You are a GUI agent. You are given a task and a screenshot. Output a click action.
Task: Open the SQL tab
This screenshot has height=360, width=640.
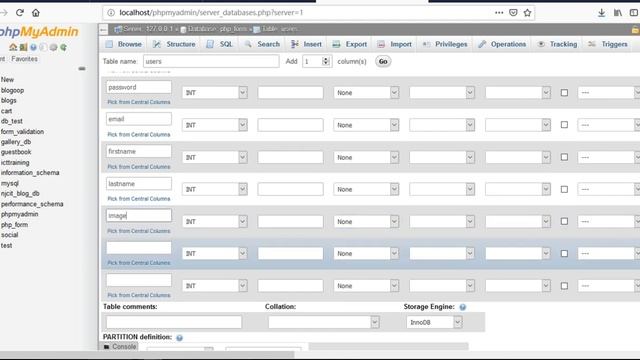(220, 44)
